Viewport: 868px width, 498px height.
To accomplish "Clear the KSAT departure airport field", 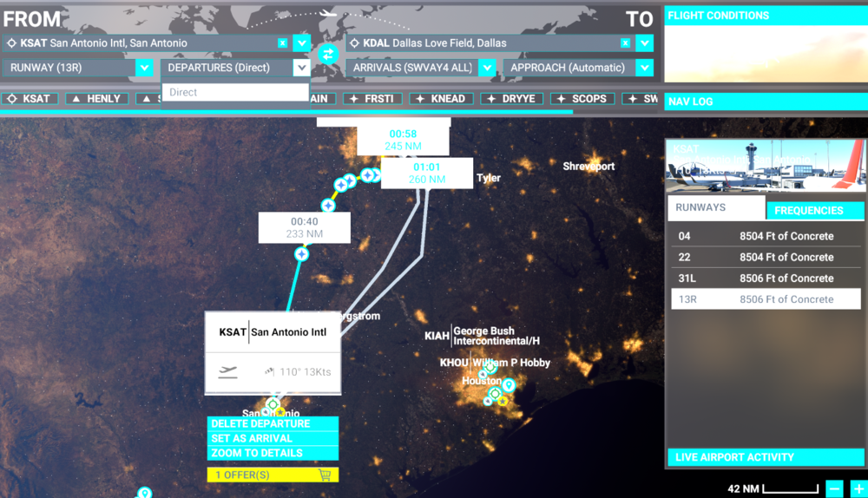I will click(x=282, y=43).
